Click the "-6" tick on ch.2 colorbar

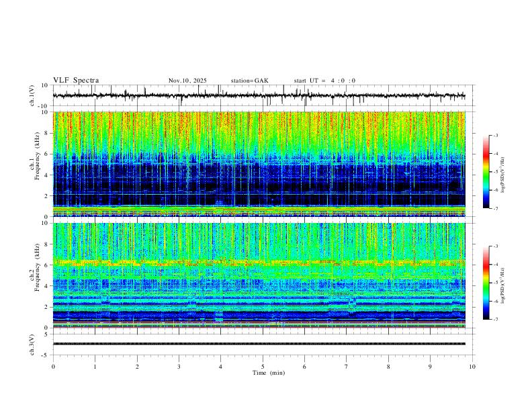[x=496, y=301]
